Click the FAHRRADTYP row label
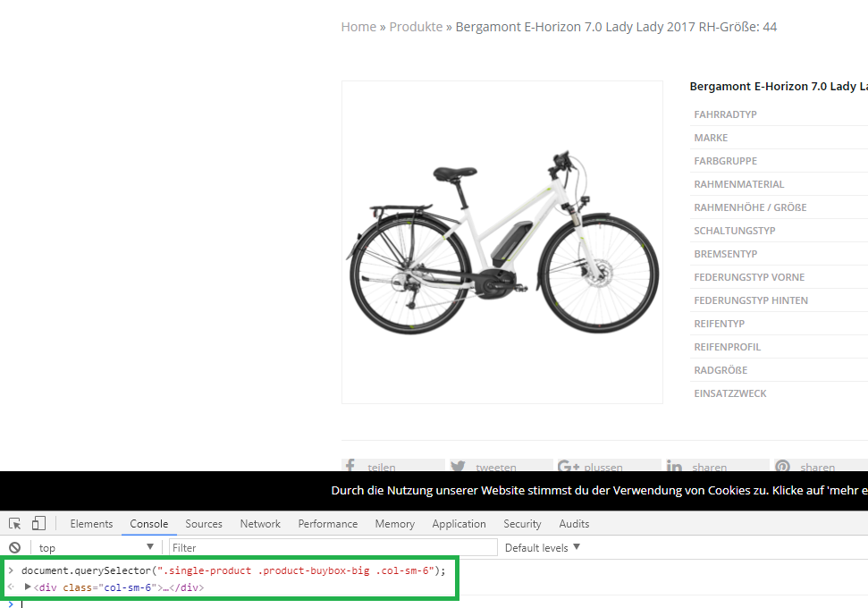 (725, 114)
